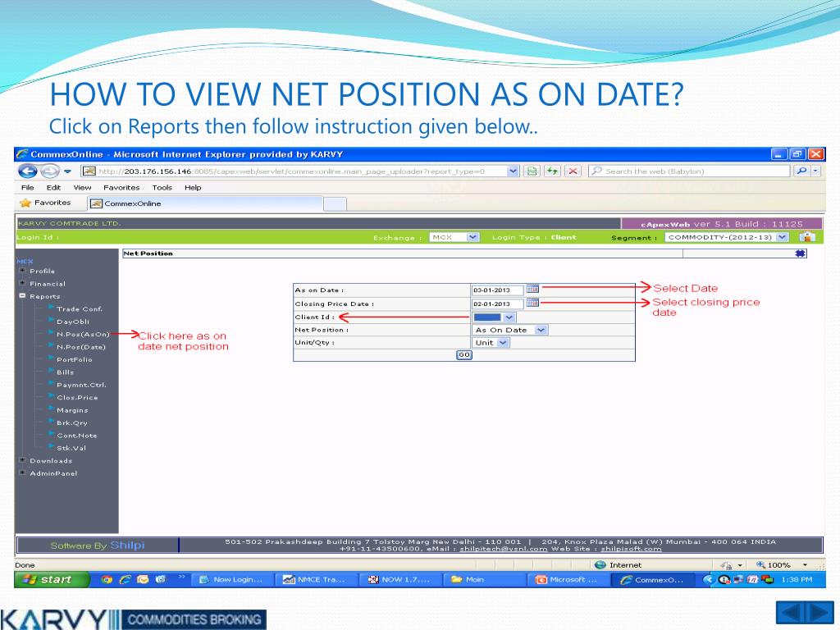840x630 pixels.
Task: Click the shilpisoft.com website link
Action: 631,549
